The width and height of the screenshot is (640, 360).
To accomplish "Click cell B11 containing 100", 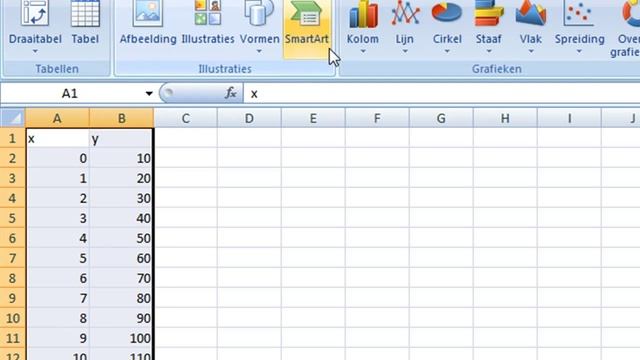I will point(121,338).
